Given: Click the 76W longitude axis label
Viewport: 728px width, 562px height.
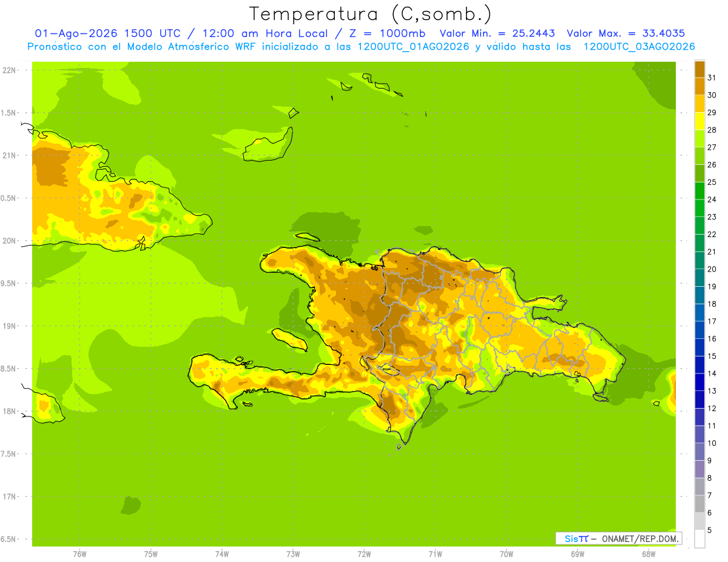Looking at the screenshot, I should click(x=79, y=554).
